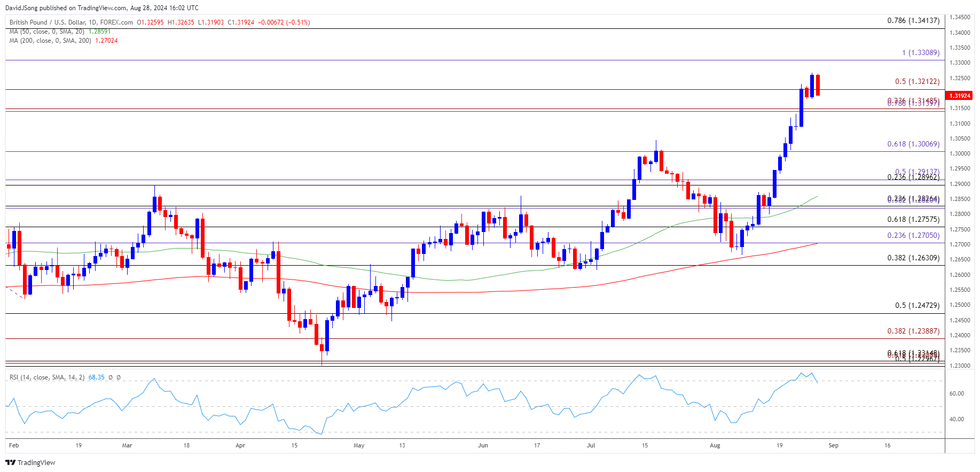The image size is (980, 472).
Task: Click the Aug label on the time axis
Action: click(715, 446)
